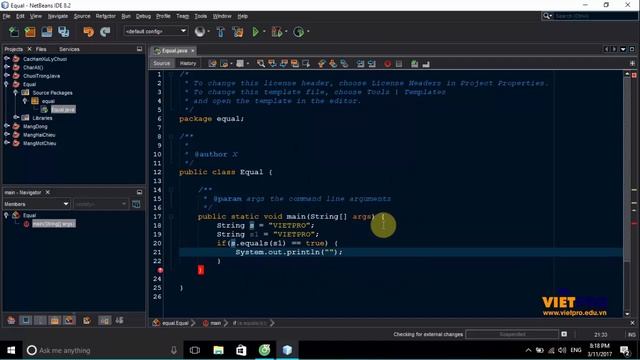Click the Debug Project toolbar icon
640x360 pixels.
tap(277, 32)
